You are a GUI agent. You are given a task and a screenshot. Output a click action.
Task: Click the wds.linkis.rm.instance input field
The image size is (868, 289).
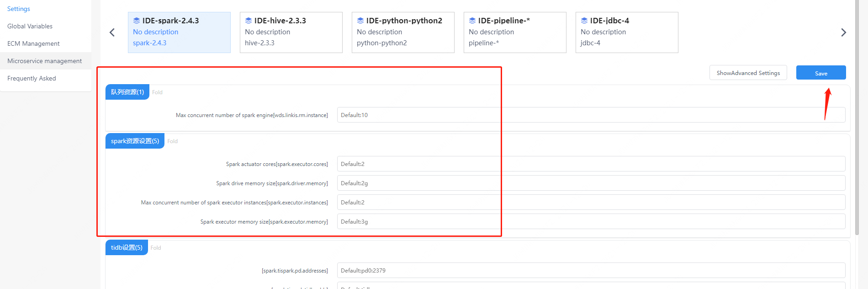pyautogui.click(x=591, y=115)
